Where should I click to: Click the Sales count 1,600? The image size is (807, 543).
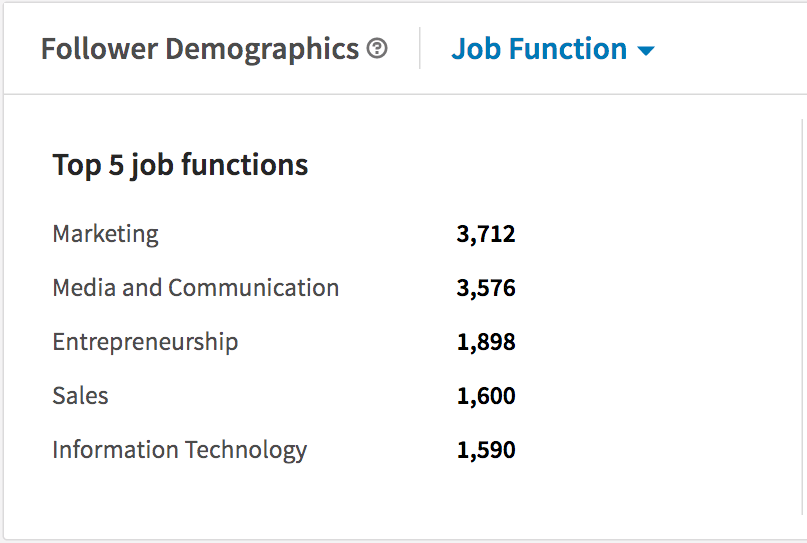[486, 396]
